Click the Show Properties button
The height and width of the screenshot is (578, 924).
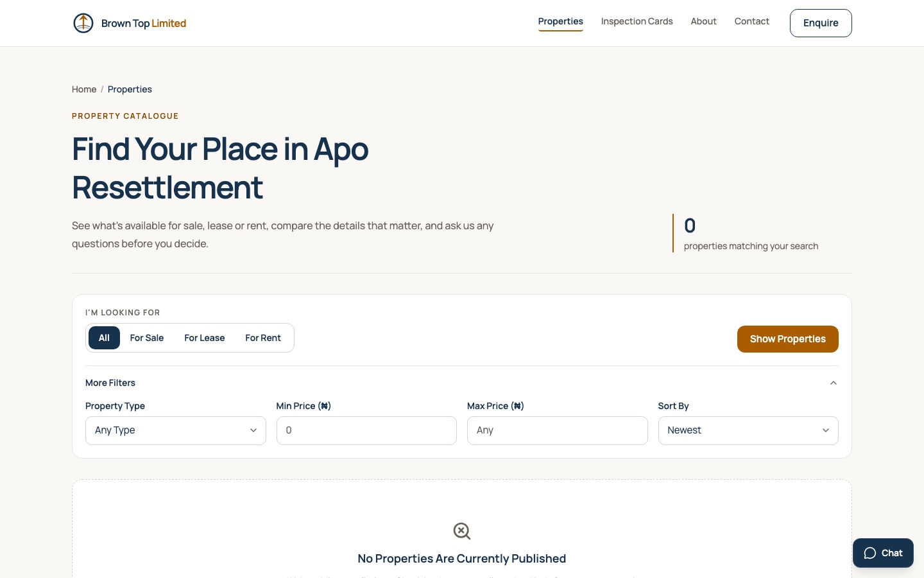[788, 339]
